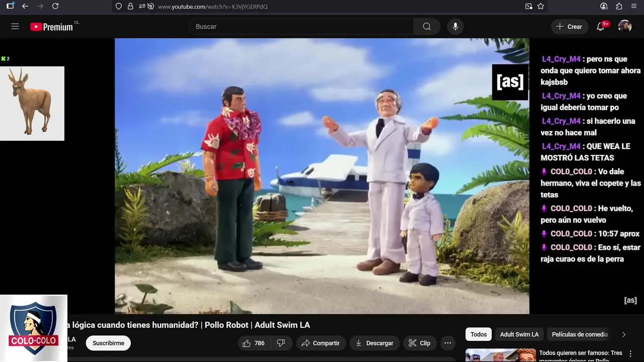Viewport: 644px width, 362px height.
Task: Click chat message '10:57 aprox'
Action: (x=590, y=233)
